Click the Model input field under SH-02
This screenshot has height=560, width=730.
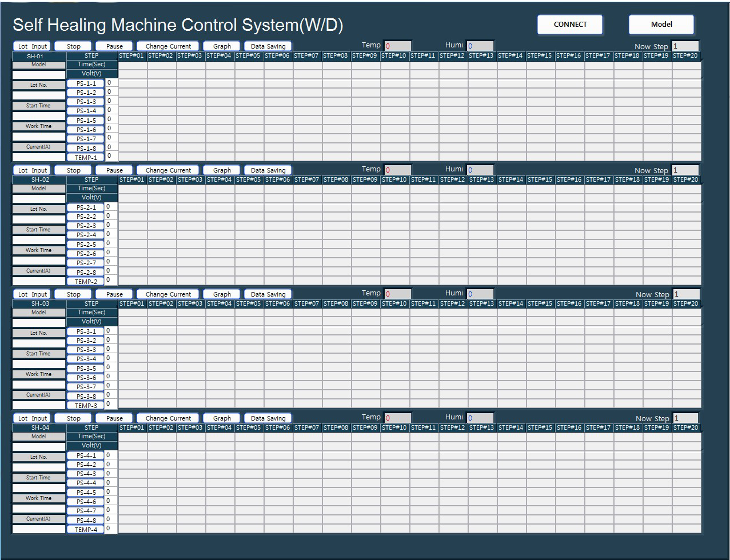(x=39, y=198)
